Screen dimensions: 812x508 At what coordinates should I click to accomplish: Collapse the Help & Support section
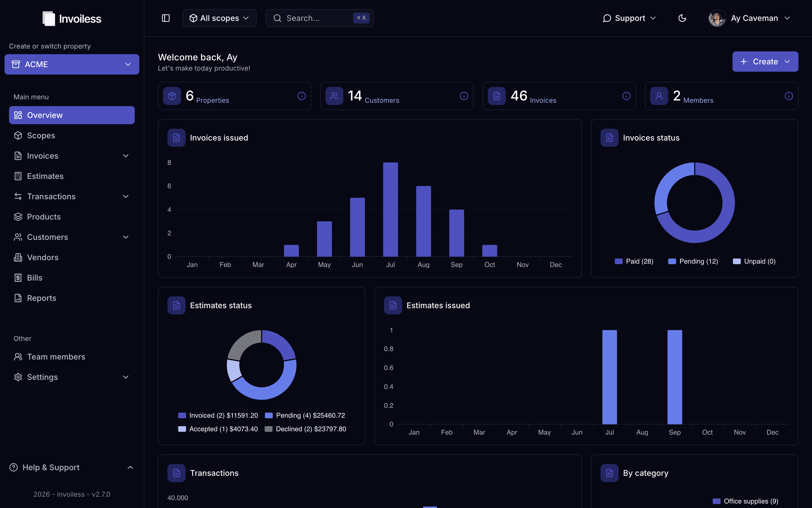(130, 467)
